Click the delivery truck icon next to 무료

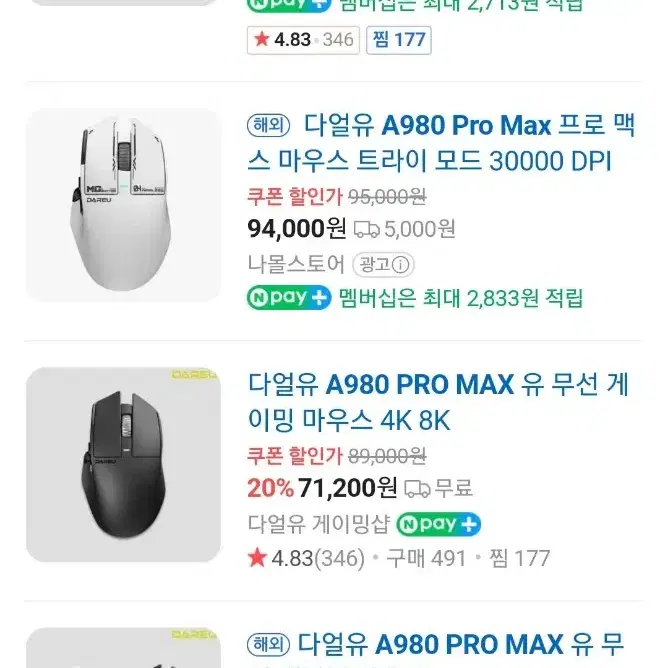pyautogui.click(x=417, y=489)
